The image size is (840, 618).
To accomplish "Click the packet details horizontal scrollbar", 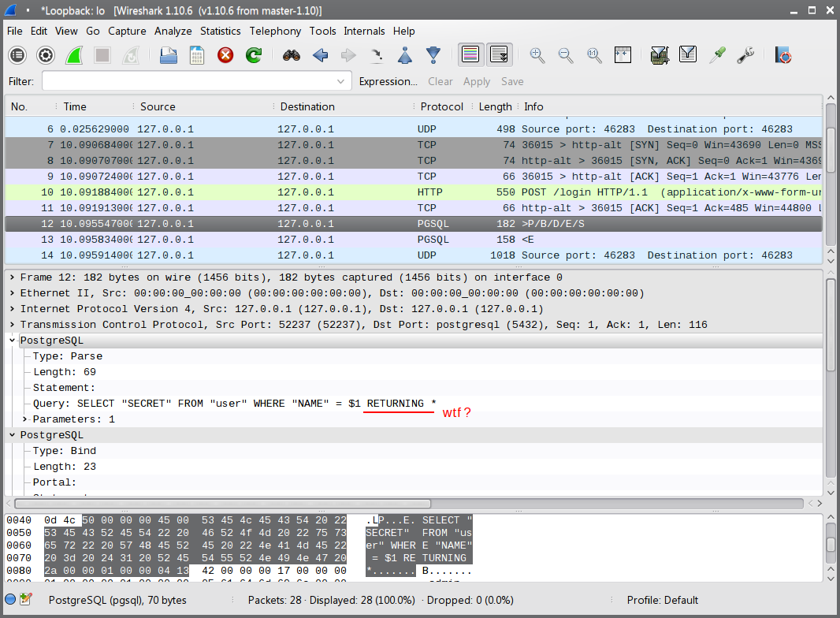I will tap(223, 504).
